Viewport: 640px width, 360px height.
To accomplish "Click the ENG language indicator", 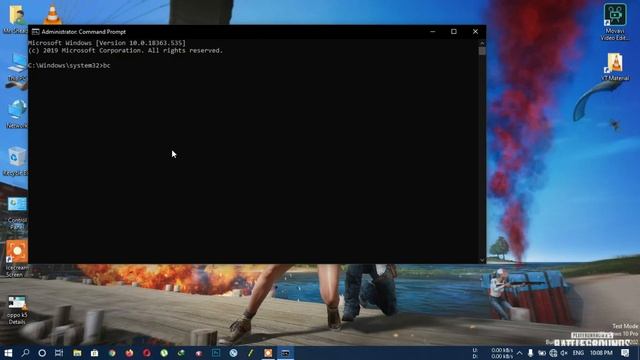I will click(578, 353).
